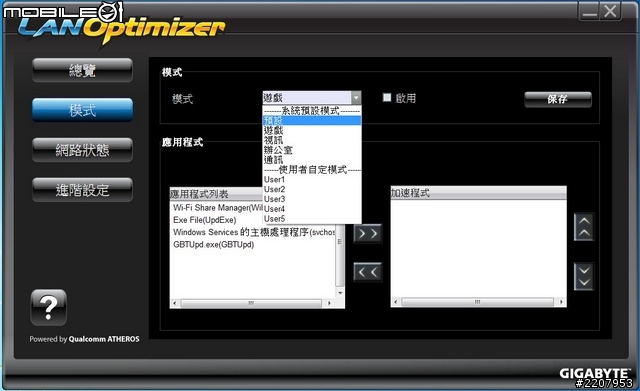Open the help question mark icon
Image resolution: width=640 pixels, height=391 pixels.
(x=49, y=307)
